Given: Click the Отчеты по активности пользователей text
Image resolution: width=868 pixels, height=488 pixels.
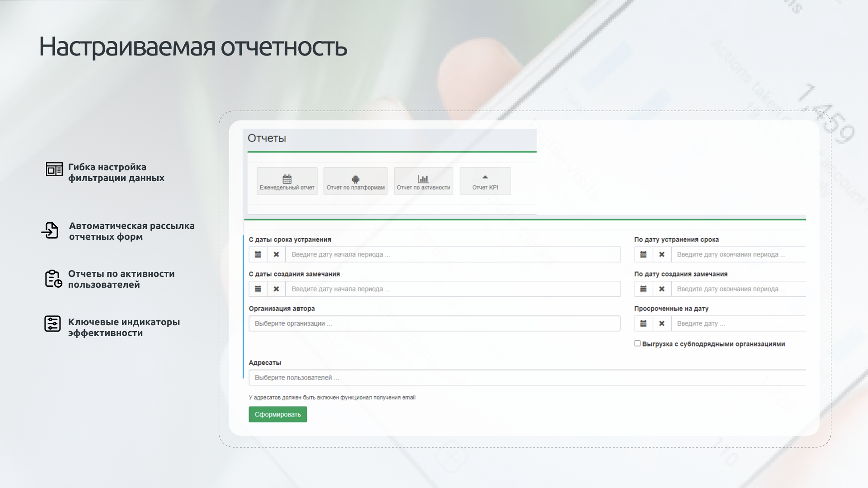Looking at the screenshot, I should pos(121,279).
